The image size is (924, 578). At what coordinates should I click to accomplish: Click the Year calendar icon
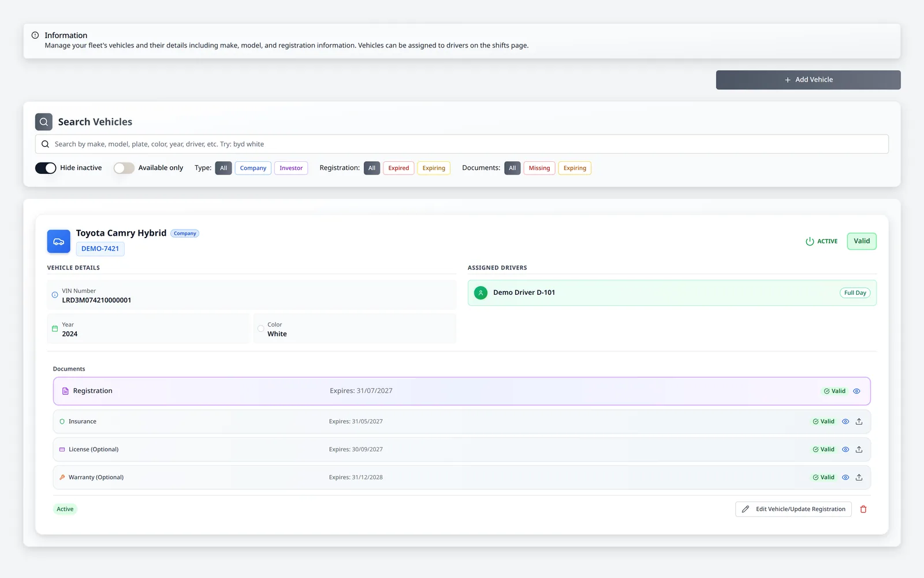pyautogui.click(x=55, y=329)
